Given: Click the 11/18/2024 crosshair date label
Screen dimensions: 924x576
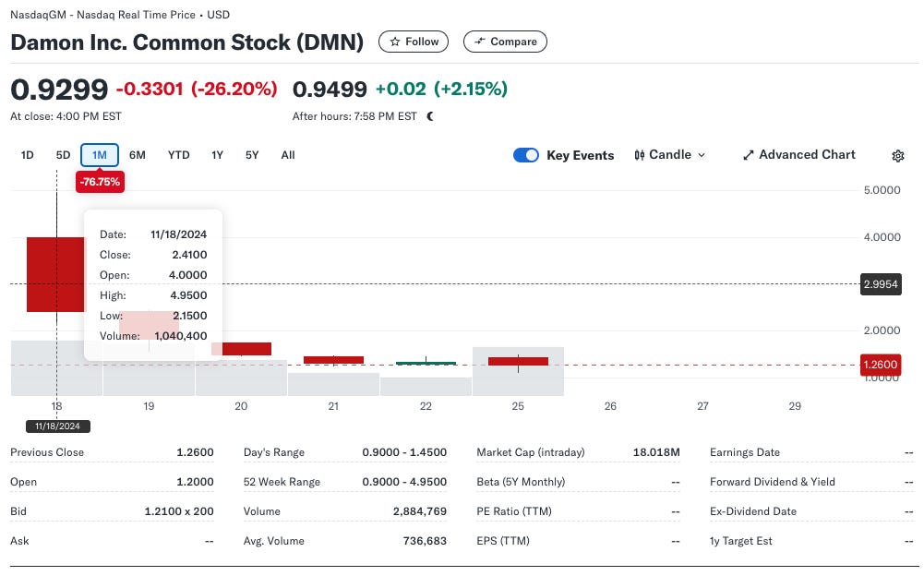Looking at the screenshot, I should pos(57,426).
